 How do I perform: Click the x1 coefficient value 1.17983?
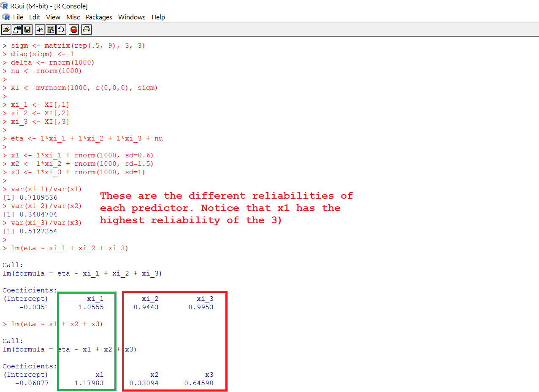click(89, 383)
